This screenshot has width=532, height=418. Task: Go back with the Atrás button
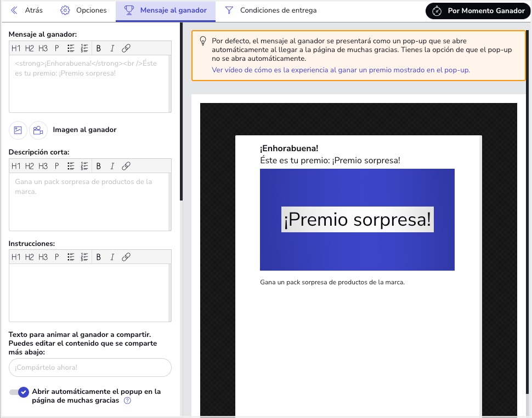pos(26,10)
